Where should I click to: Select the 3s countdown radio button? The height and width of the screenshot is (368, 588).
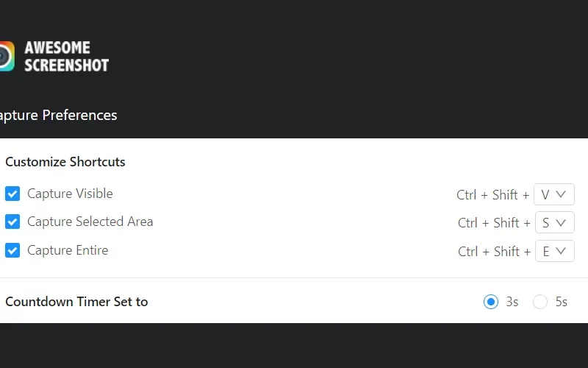point(490,302)
